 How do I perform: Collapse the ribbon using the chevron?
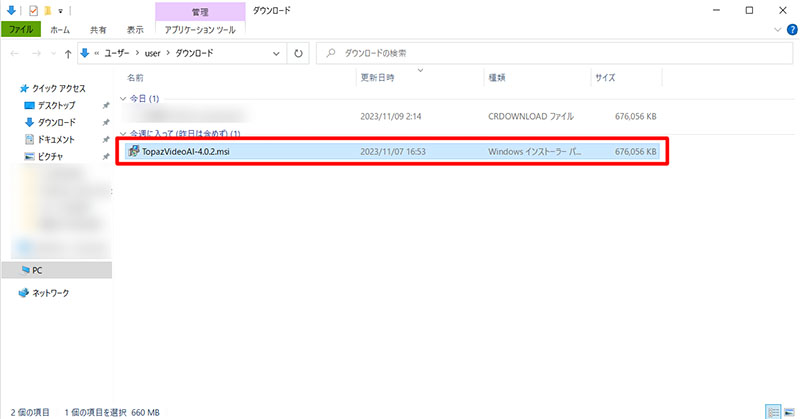click(778, 30)
